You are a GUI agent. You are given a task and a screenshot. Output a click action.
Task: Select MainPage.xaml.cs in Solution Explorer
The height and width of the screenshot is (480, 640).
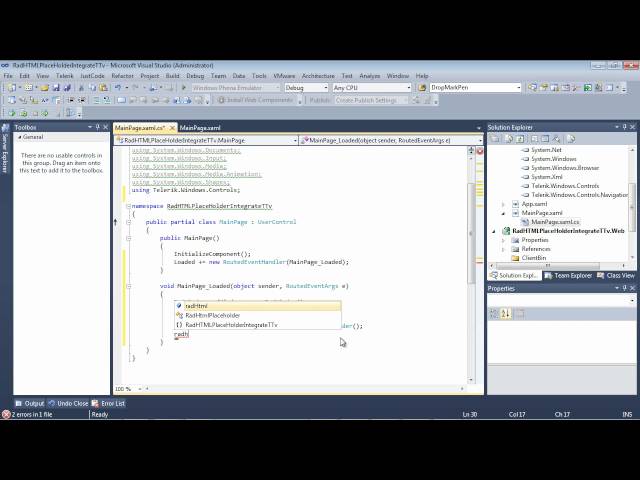pos(555,222)
